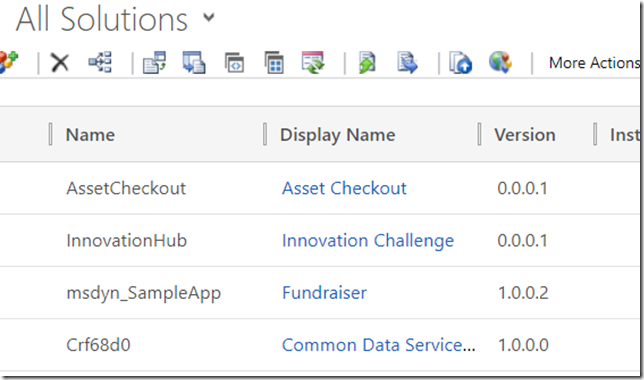Click the Clone Solution grid icon

pos(274,62)
